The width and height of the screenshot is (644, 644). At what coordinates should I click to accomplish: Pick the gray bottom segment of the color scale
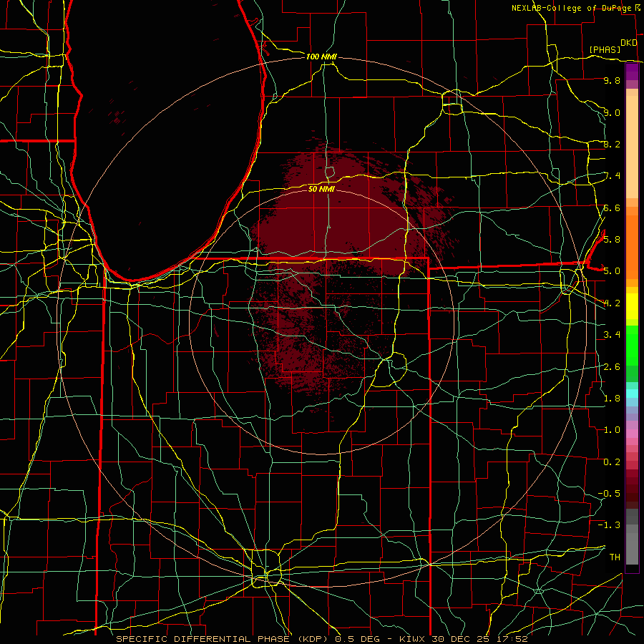click(x=632, y=548)
